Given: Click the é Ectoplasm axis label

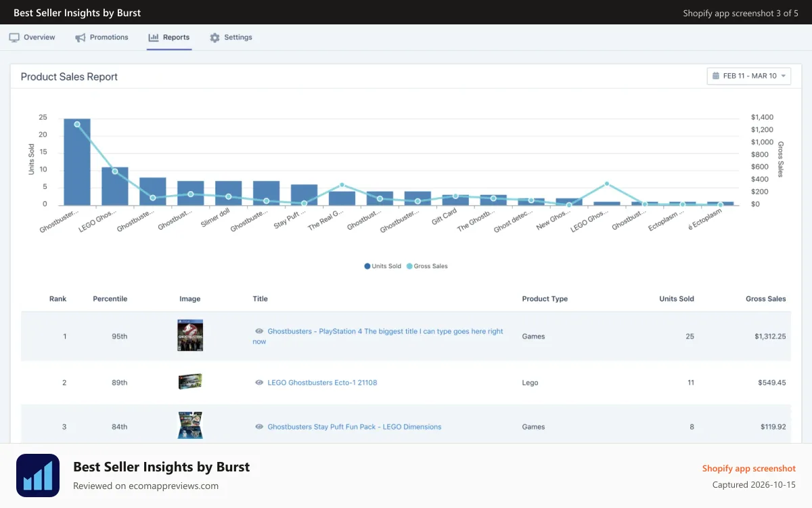Looking at the screenshot, I should point(705,219).
